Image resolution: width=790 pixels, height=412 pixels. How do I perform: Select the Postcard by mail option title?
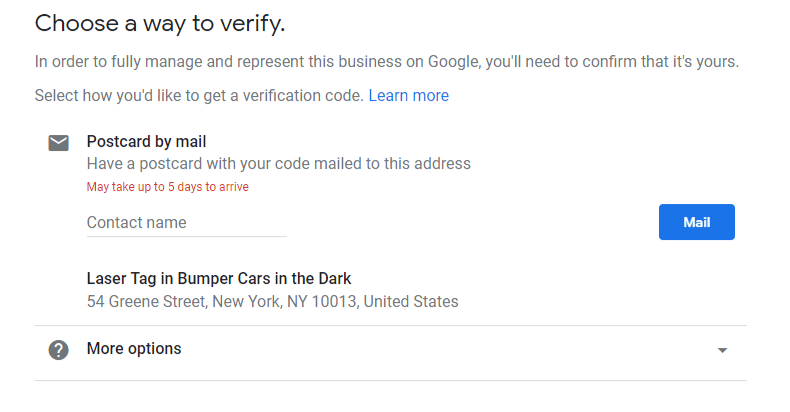pyautogui.click(x=146, y=142)
